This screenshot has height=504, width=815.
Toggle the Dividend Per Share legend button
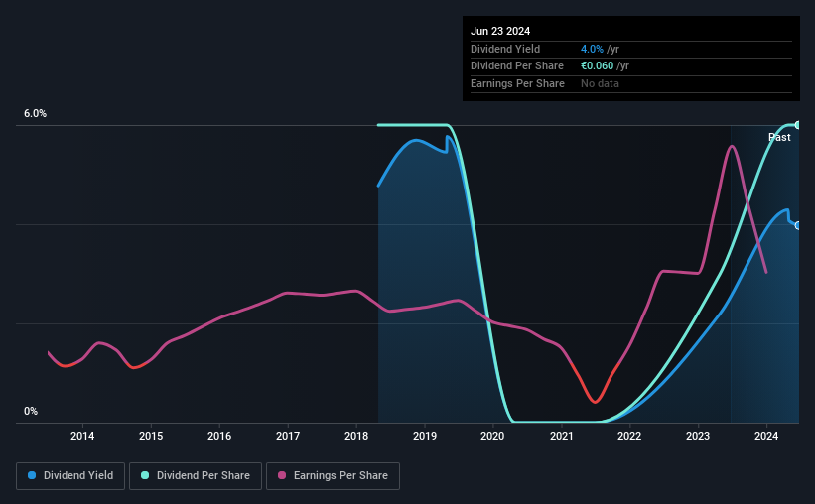click(196, 475)
